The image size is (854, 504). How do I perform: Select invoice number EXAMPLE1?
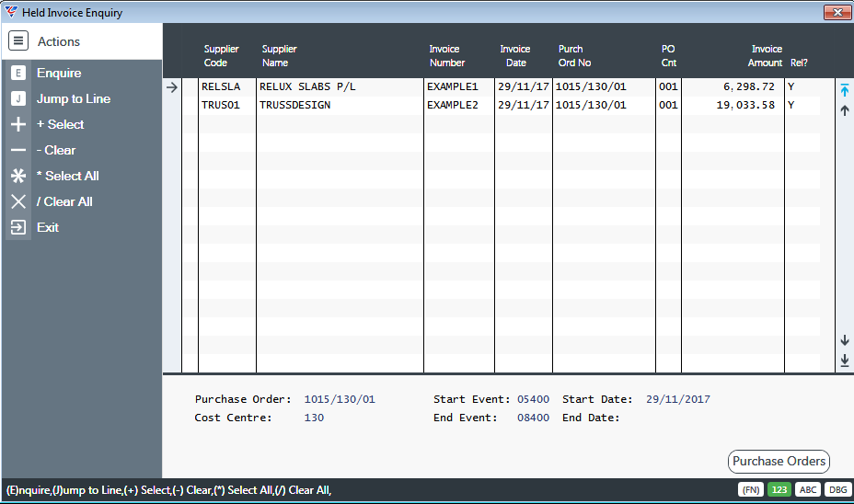452,86
